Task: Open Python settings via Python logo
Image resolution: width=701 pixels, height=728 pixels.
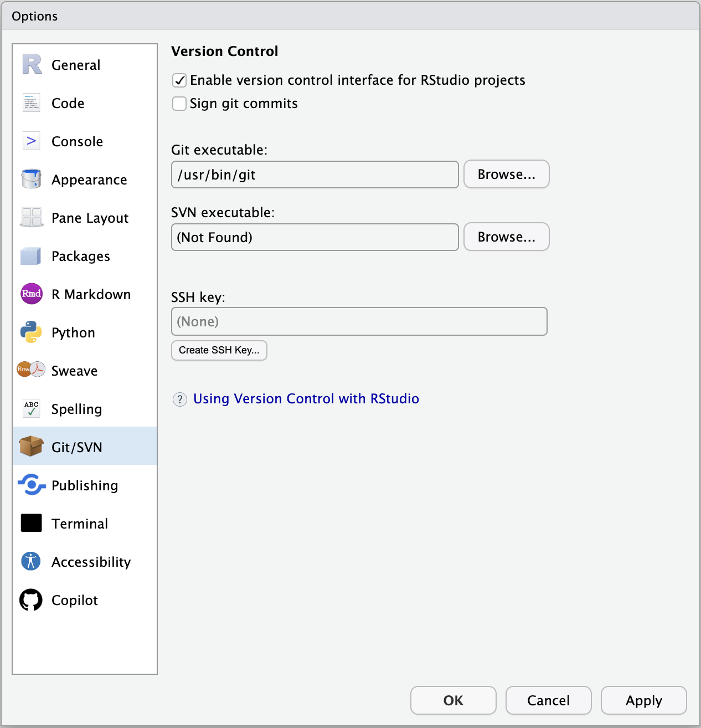Action: tap(32, 332)
